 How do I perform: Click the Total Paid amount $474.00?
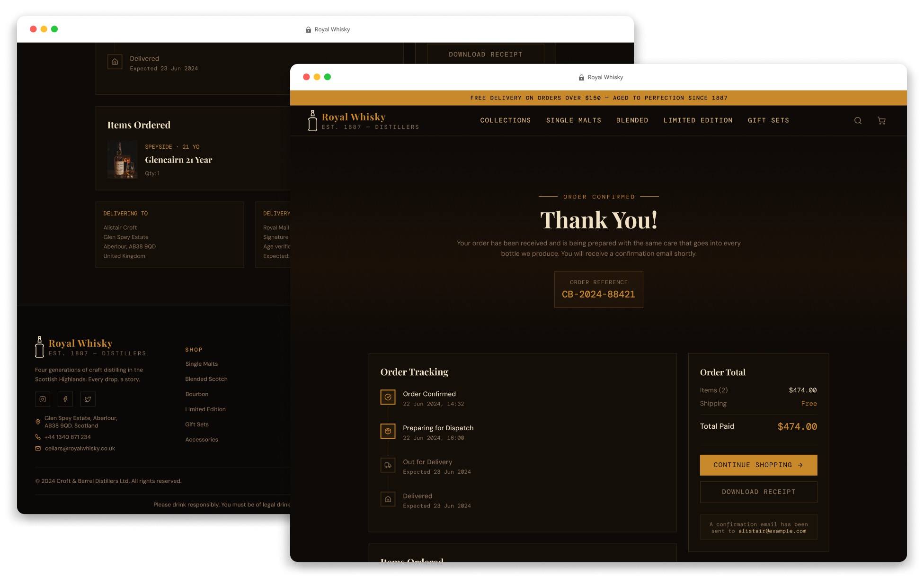[798, 426]
